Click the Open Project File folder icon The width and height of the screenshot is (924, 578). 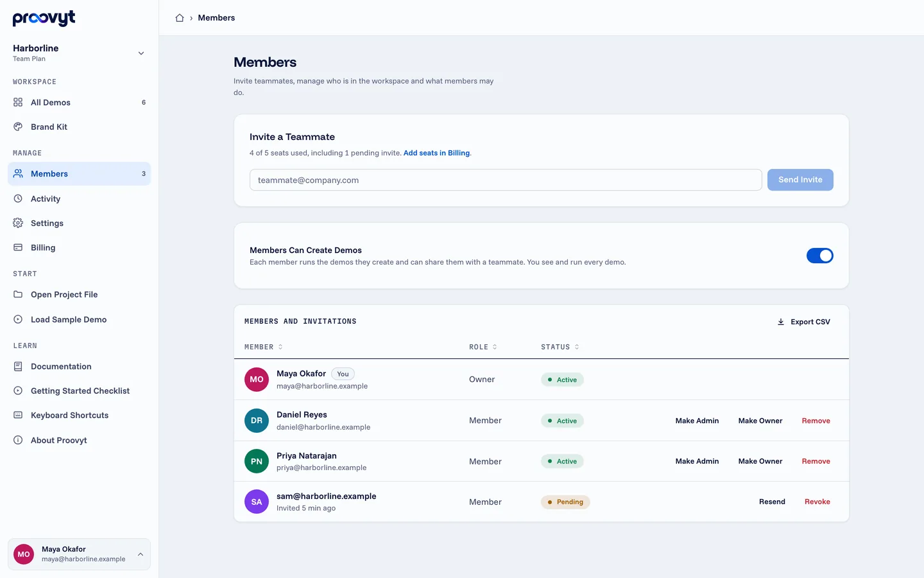coord(18,294)
